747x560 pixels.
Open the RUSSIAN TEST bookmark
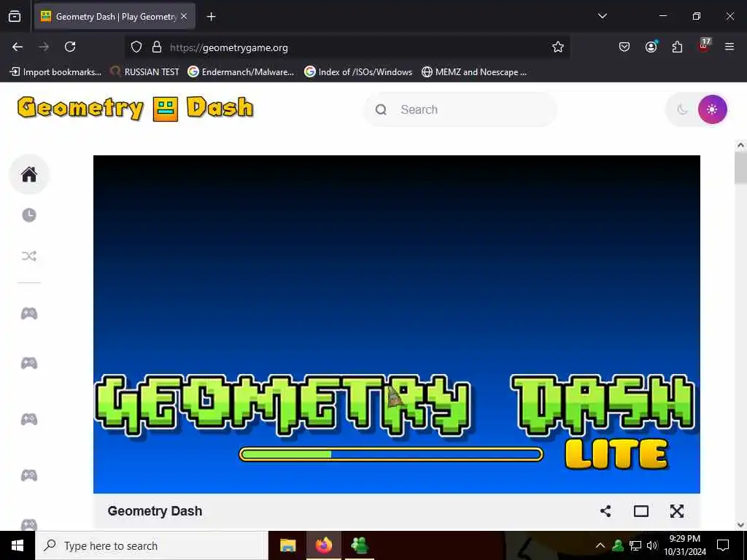tap(144, 72)
